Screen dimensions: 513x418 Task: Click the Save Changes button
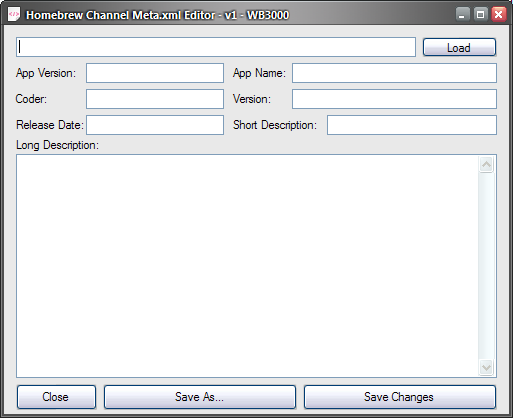(400, 397)
